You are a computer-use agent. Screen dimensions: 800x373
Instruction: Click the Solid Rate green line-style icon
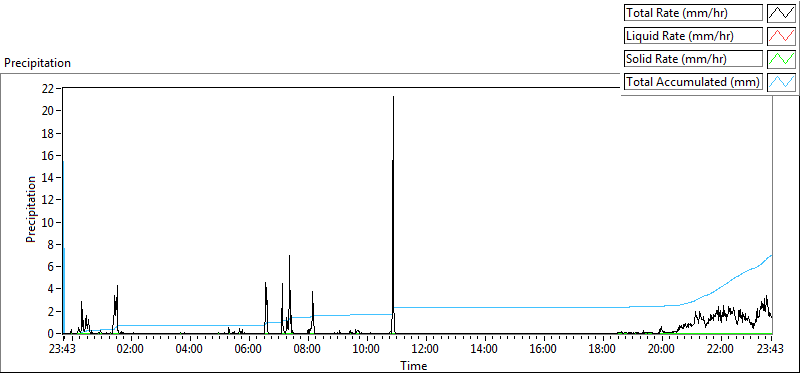tap(782, 59)
